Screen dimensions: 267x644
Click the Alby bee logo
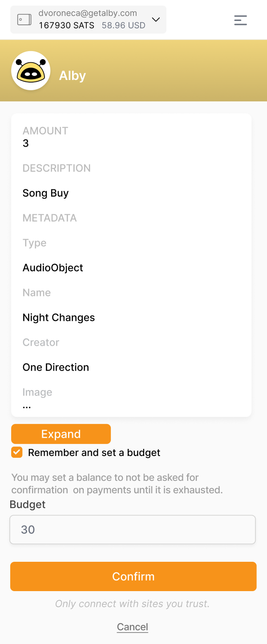coord(31,71)
